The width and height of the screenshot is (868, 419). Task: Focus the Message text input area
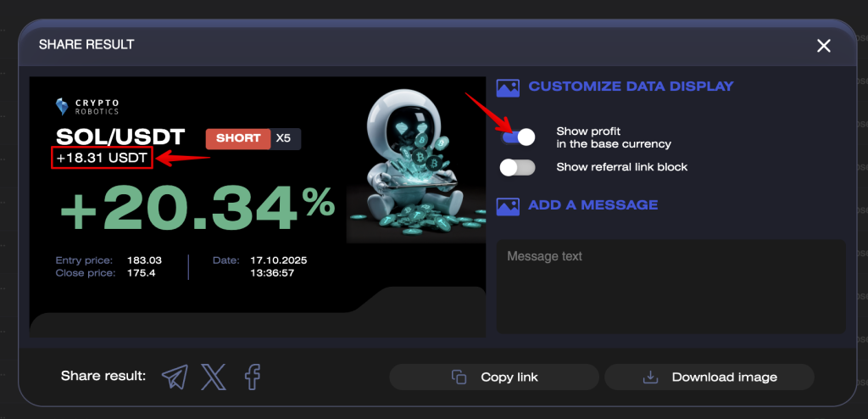coord(670,286)
